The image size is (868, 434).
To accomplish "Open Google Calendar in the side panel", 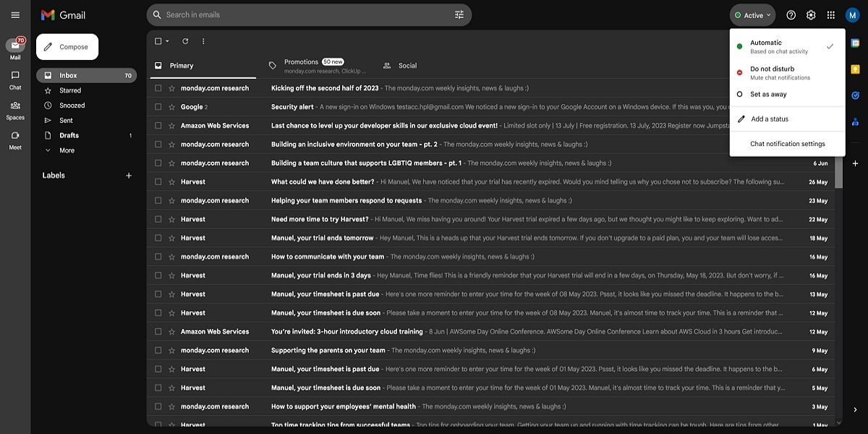I will [855, 45].
